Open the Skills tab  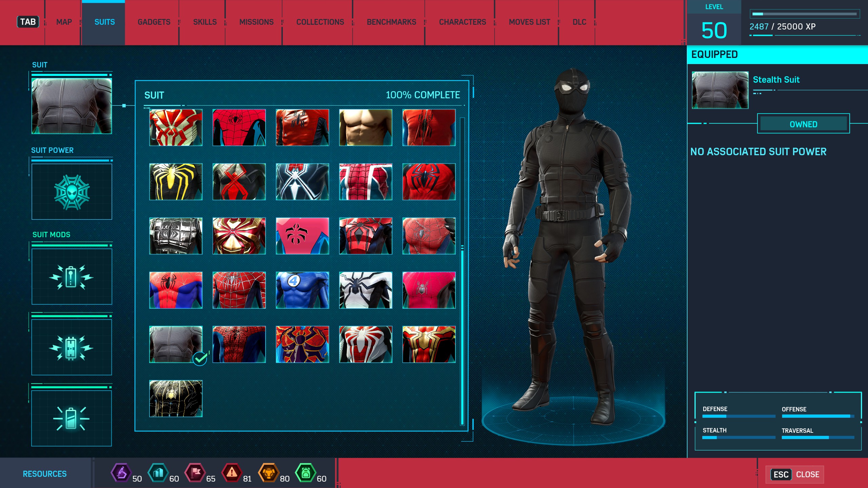click(x=205, y=22)
